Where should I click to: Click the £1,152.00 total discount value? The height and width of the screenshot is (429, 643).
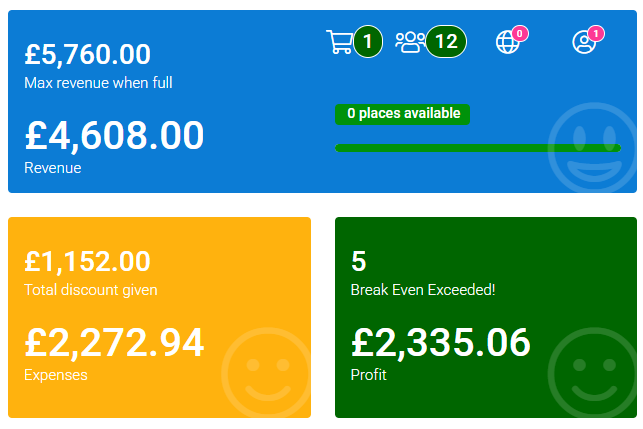[x=87, y=262]
